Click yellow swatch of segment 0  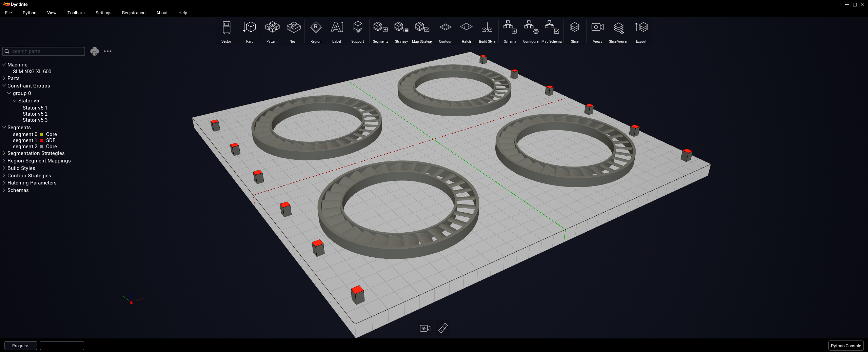(x=42, y=134)
